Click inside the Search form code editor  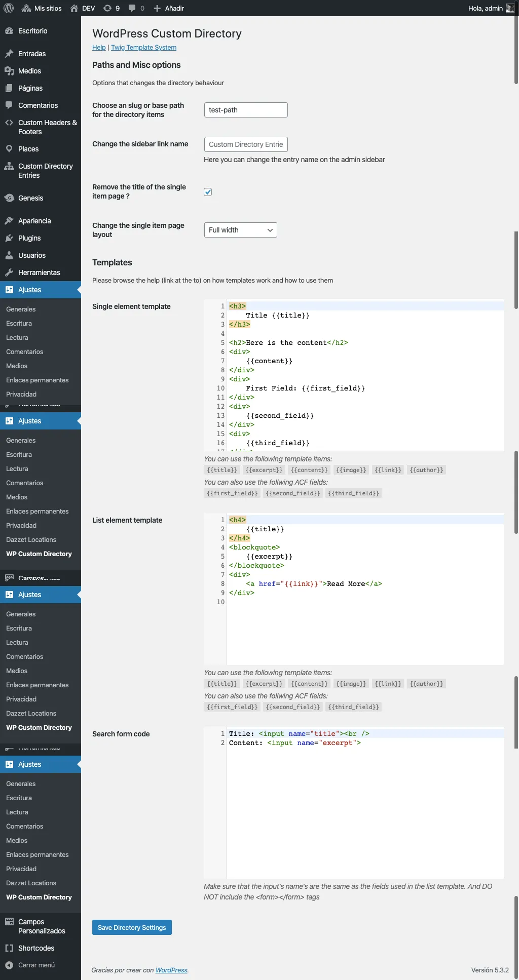click(354, 802)
